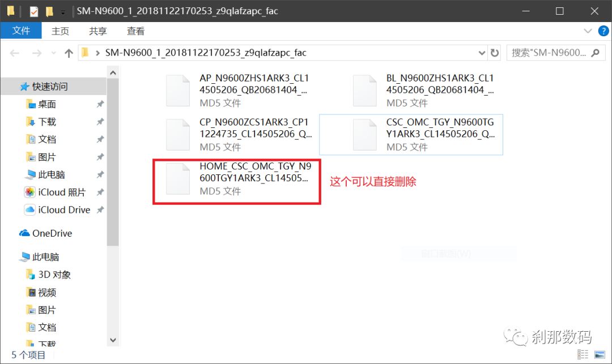Expand the ribbon with the chevron
The image size is (612, 364).
588,31
